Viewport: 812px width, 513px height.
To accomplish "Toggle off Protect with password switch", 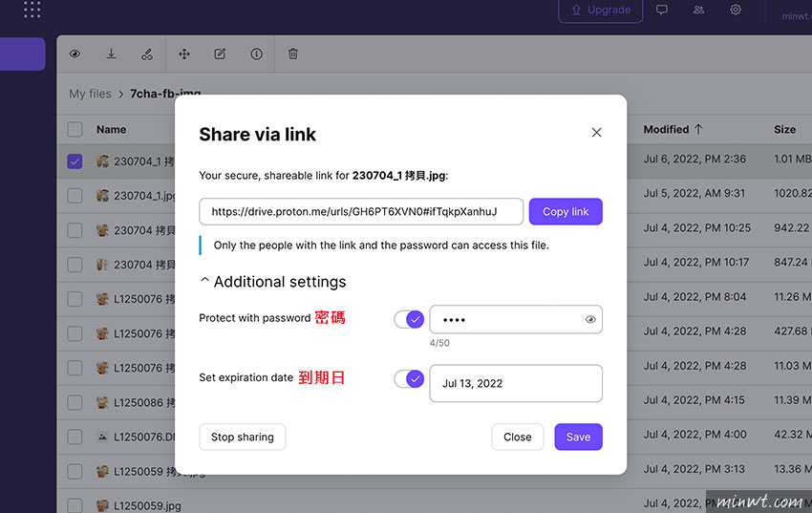I will click(x=409, y=319).
